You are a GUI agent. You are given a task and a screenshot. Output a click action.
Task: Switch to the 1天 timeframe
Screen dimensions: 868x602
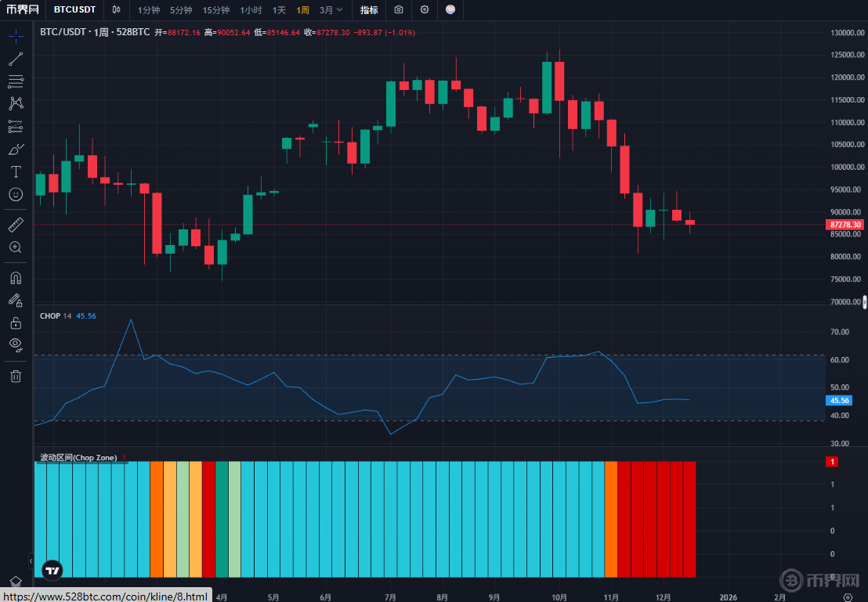(x=279, y=10)
